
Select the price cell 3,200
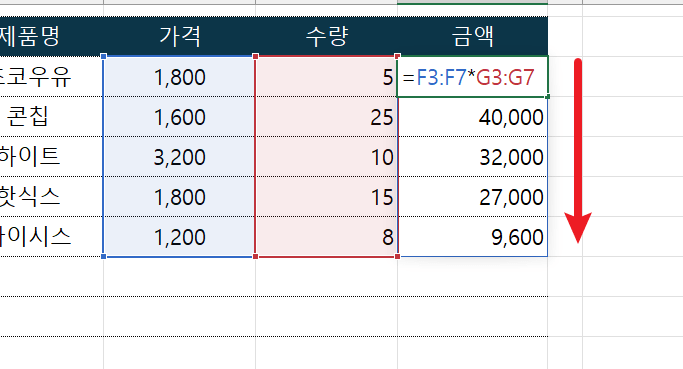pyautogui.click(x=179, y=157)
